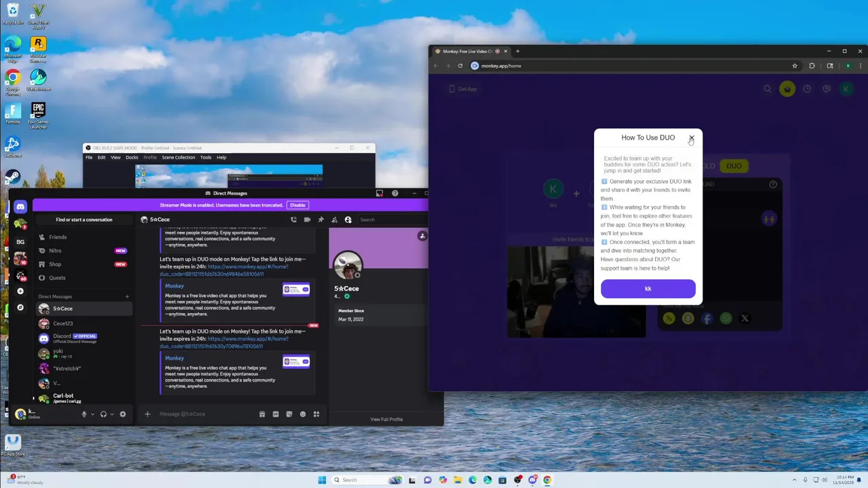Open the Windows Start menu

pos(322,480)
